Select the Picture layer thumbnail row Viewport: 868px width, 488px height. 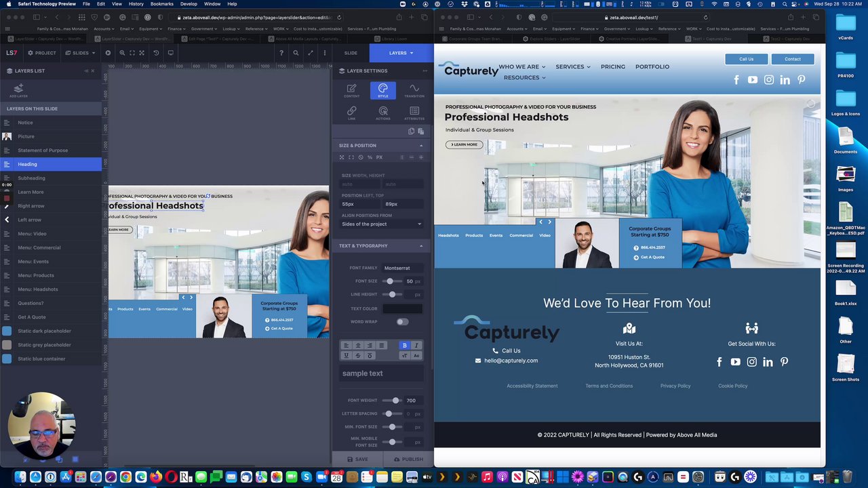click(51, 136)
